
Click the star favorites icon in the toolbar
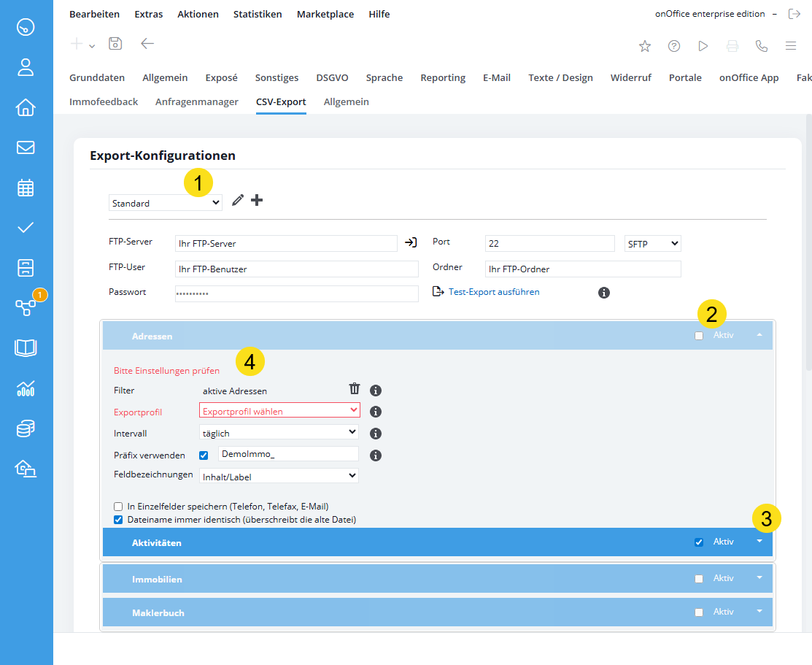645,46
